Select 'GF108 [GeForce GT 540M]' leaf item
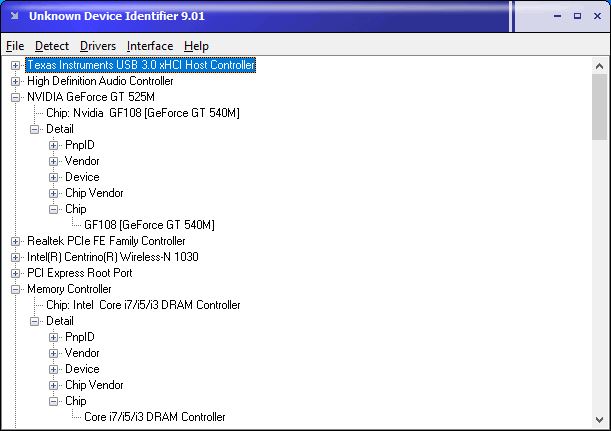The height and width of the screenshot is (431, 611). click(x=149, y=225)
